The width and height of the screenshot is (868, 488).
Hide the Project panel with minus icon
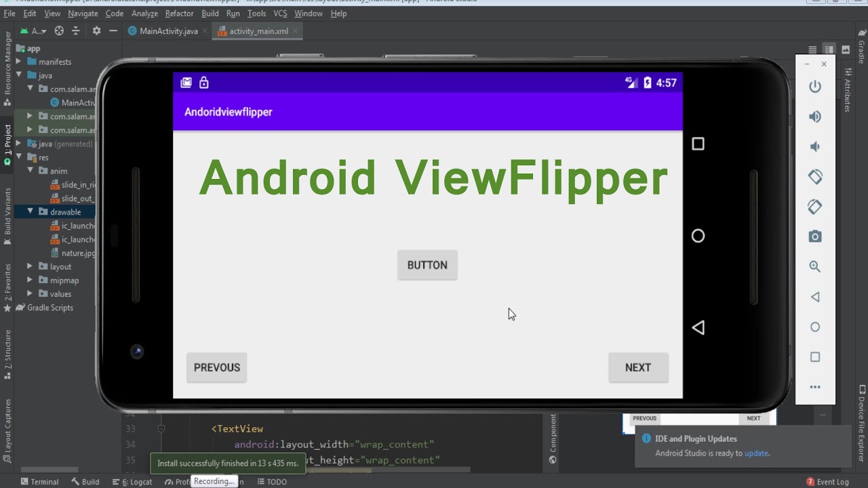point(113,30)
